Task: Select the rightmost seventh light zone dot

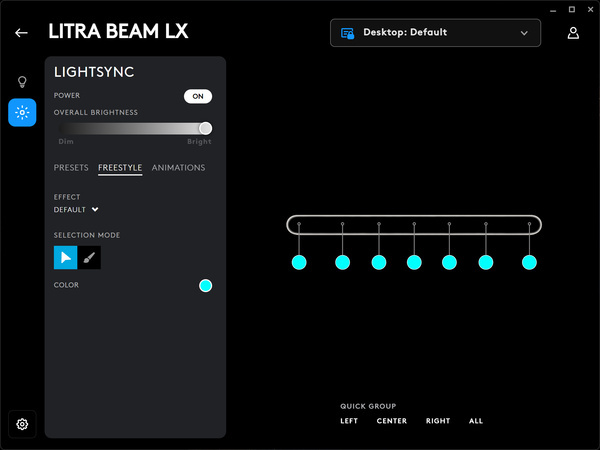Action: (529, 262)
